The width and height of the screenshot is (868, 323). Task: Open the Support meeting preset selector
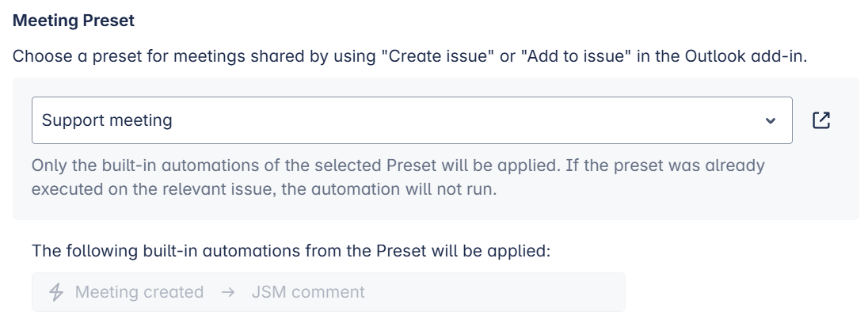tap(412, 120)
